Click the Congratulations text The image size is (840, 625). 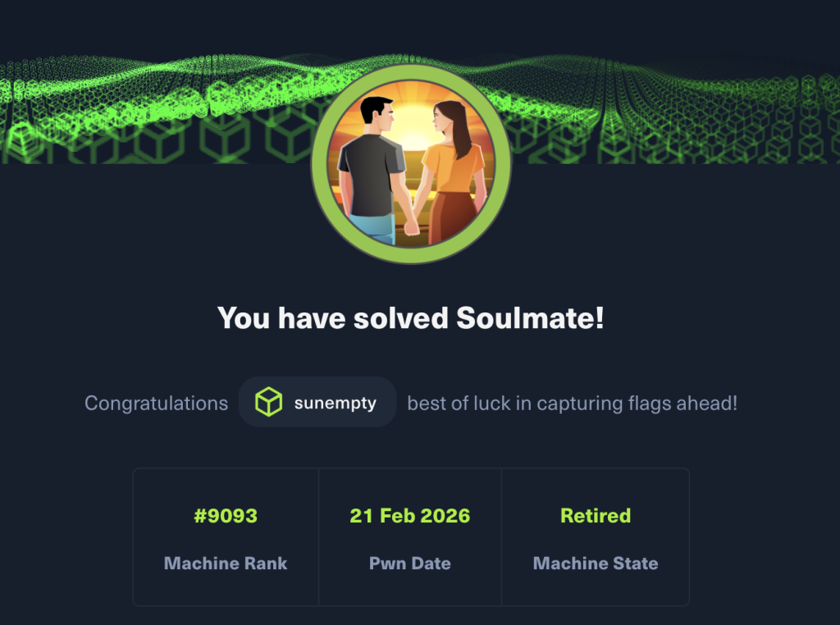(x=157, y=403)
